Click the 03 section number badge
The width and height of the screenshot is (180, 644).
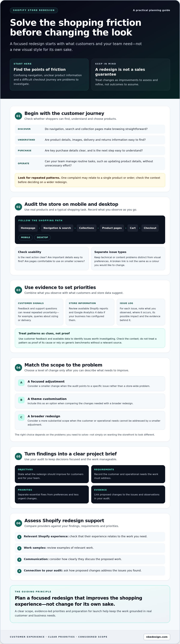point(18,290)
